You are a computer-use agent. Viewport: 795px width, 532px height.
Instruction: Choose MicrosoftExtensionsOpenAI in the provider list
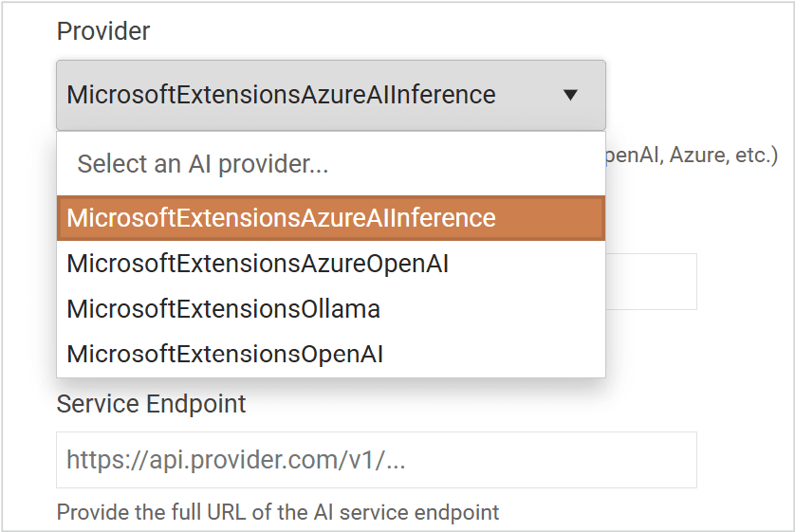click(x=226, y=355)
